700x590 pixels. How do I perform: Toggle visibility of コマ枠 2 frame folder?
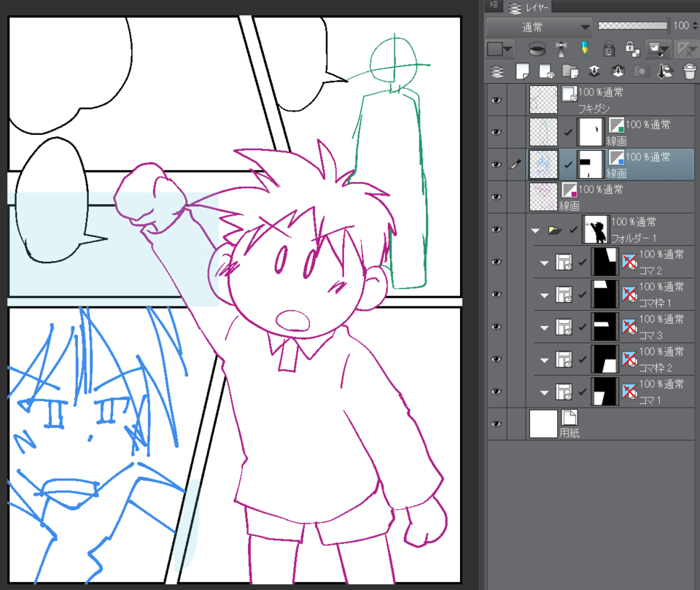[x=497, y=359]
